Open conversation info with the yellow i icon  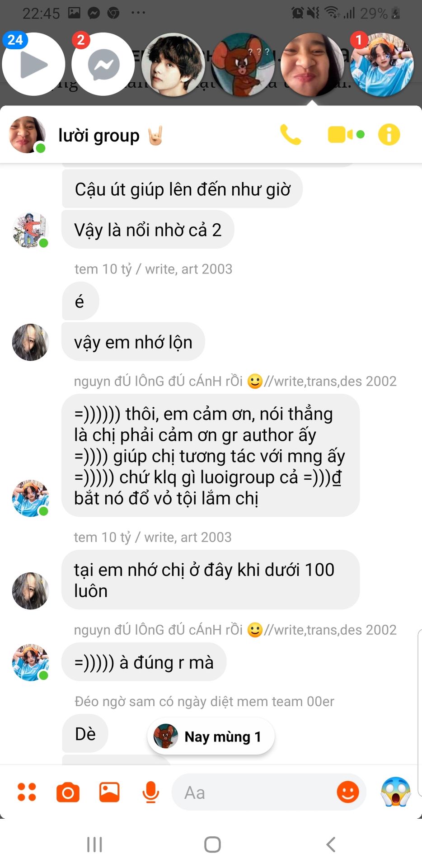tap(389, 135)
